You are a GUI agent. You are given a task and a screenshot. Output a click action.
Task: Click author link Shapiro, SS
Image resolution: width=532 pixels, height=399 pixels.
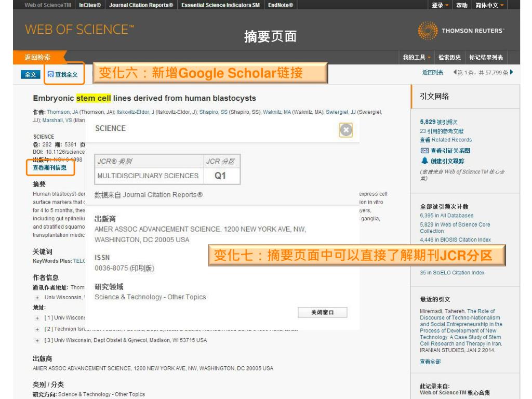click(x=214, y=112)
